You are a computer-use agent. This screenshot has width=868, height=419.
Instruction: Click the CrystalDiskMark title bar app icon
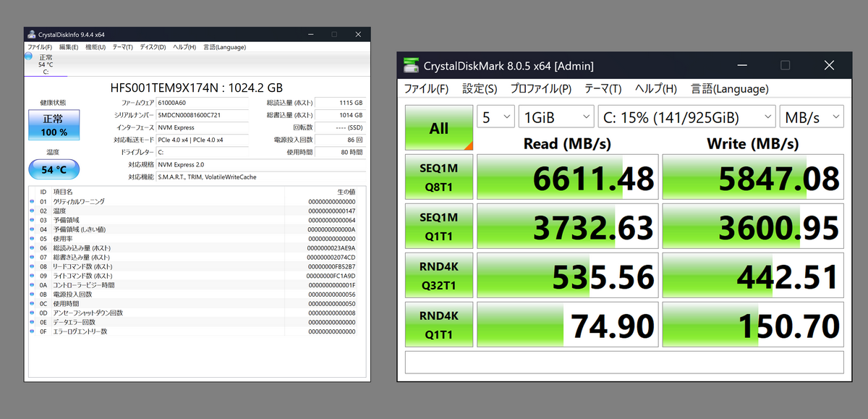click(x=411, y=66)
